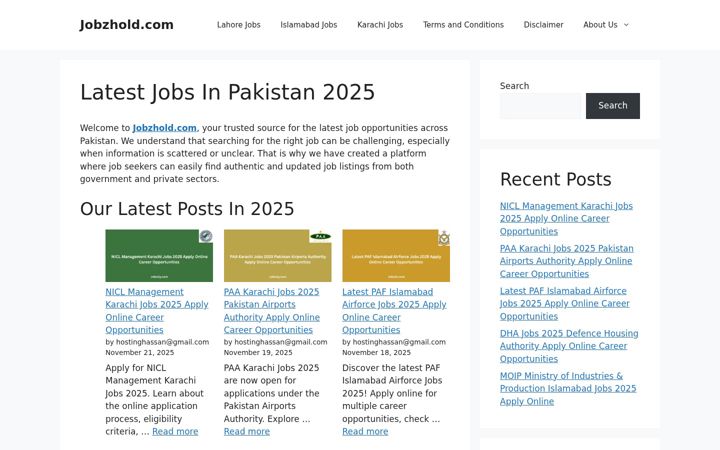The height and width of the screenshot is (450, 720).
Task: Open NICL Management Karachi Jobs post title
Action: (x=157, y=311)
